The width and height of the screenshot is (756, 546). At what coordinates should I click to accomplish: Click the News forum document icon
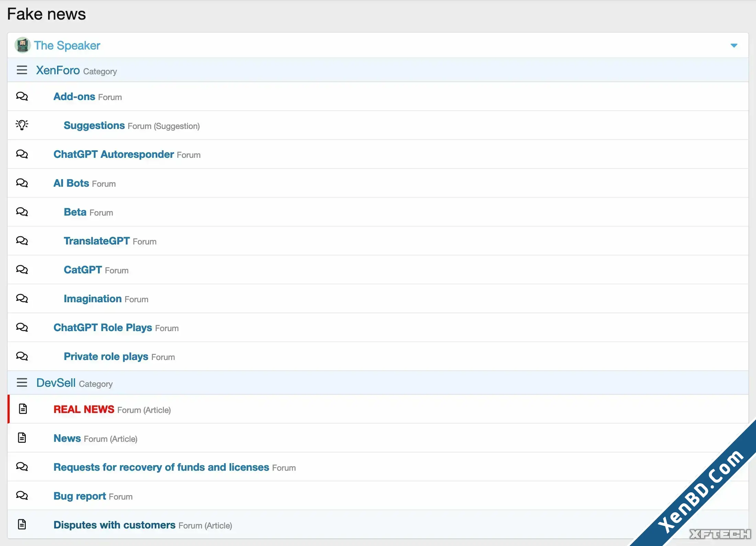point(22,438)
